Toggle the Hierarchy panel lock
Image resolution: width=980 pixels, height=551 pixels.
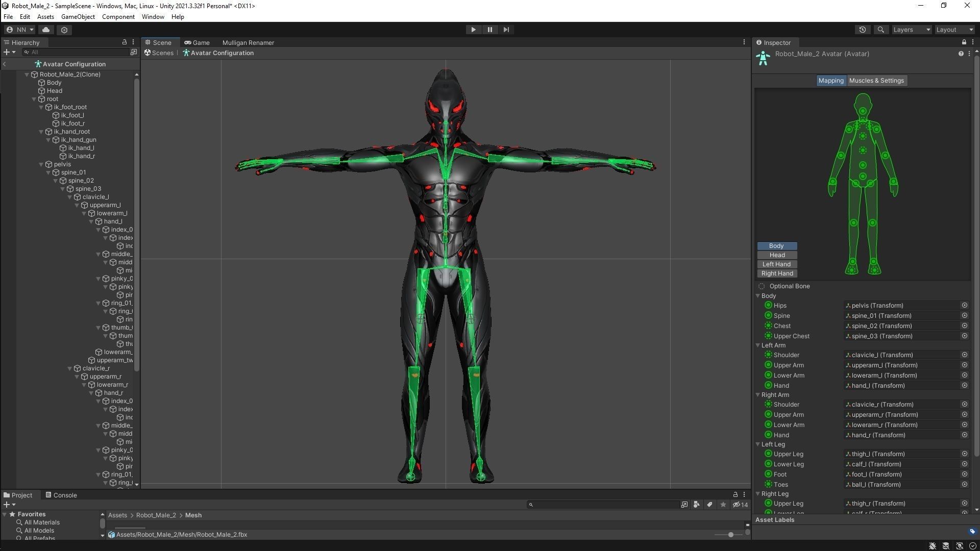124,42
